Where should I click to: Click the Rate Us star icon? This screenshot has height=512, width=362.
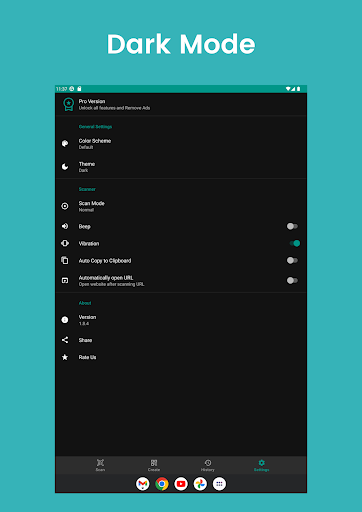point(65,357)
